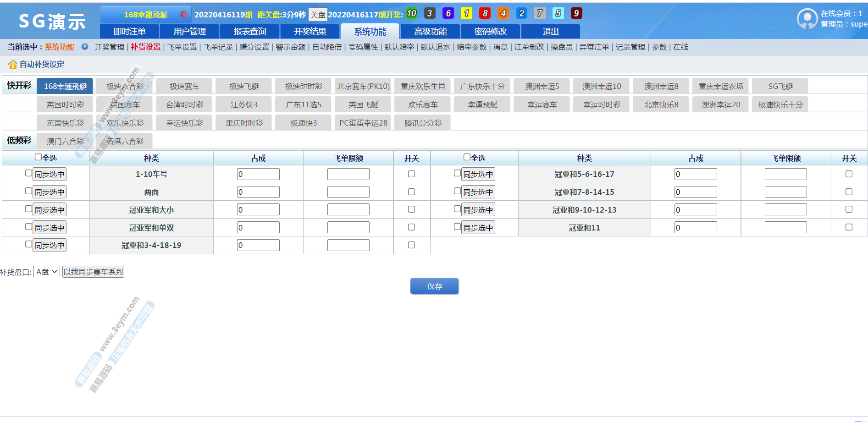Click the orange number 4 result ball
This screenshot has height=422, width=868.
(503, 13)
